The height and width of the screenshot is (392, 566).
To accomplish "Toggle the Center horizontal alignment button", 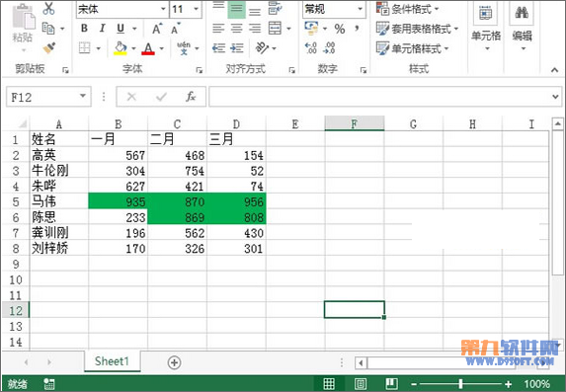I will pyautogui.click(x=237, y=29).
